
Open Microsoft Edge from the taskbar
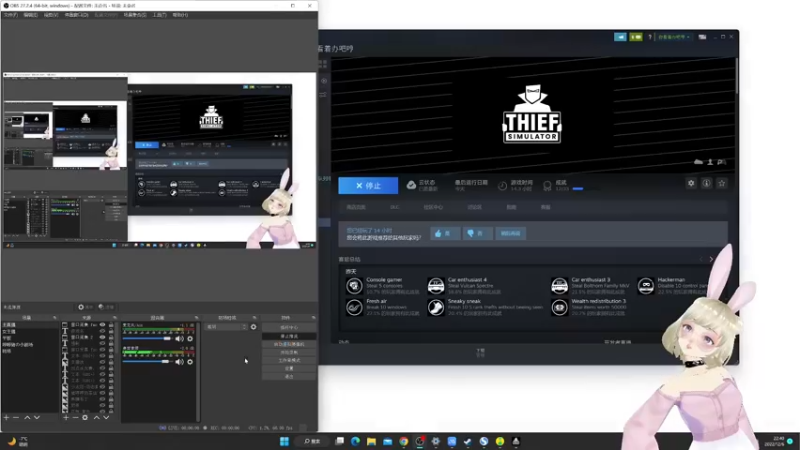point(356,441)
